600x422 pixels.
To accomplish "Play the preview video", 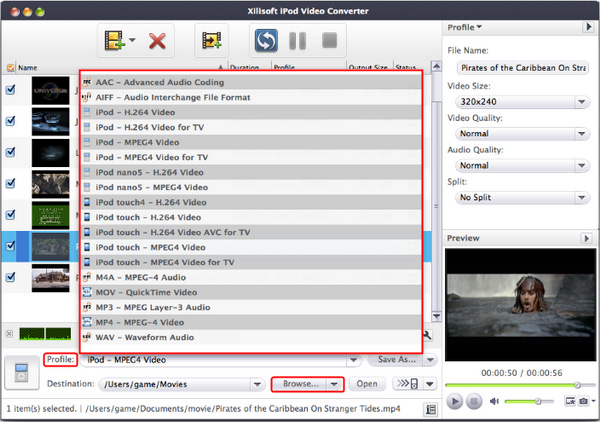I will 455,401.
